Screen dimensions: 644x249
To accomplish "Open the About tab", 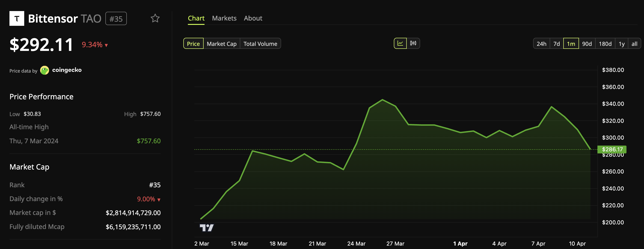I will (x=253, y=18).
